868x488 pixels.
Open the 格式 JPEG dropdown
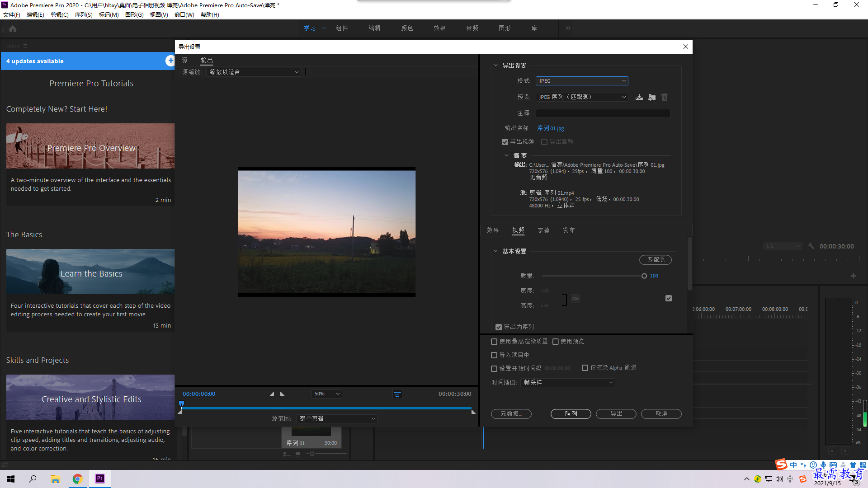click(582, 81)
